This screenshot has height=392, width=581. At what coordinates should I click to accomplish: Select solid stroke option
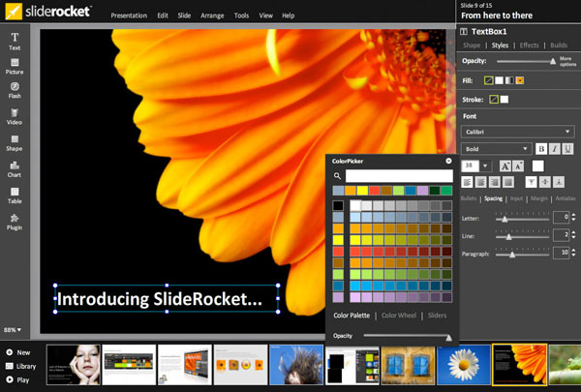(x=505, y=100)
